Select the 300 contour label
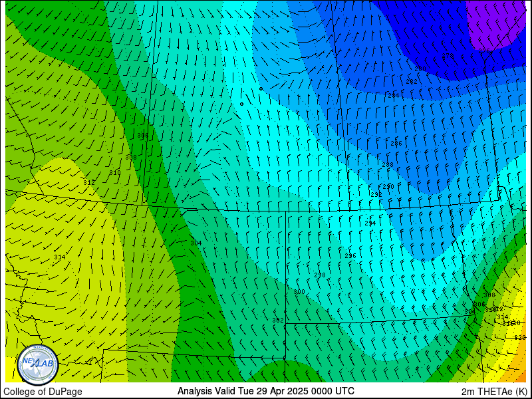 299,292
